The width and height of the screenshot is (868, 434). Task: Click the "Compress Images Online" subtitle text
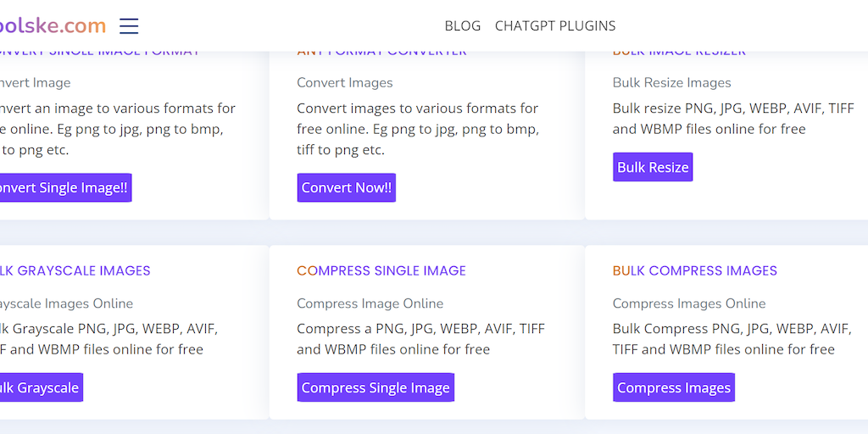click(x=688, y=303)
